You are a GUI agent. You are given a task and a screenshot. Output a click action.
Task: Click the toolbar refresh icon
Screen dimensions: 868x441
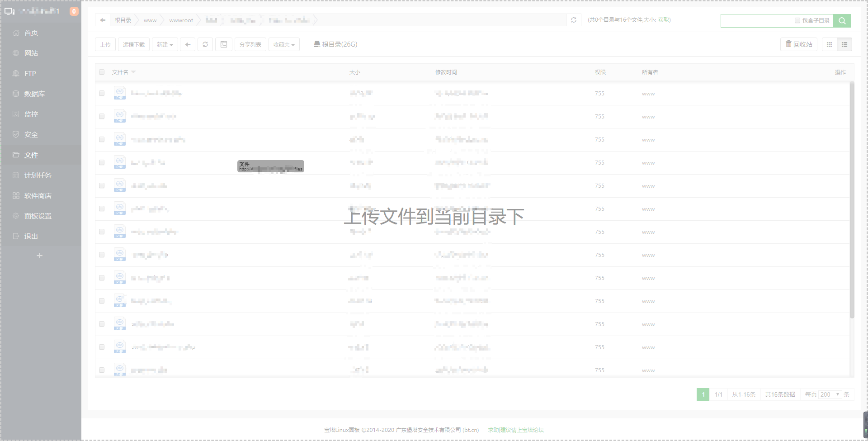[x=205, y=44]
